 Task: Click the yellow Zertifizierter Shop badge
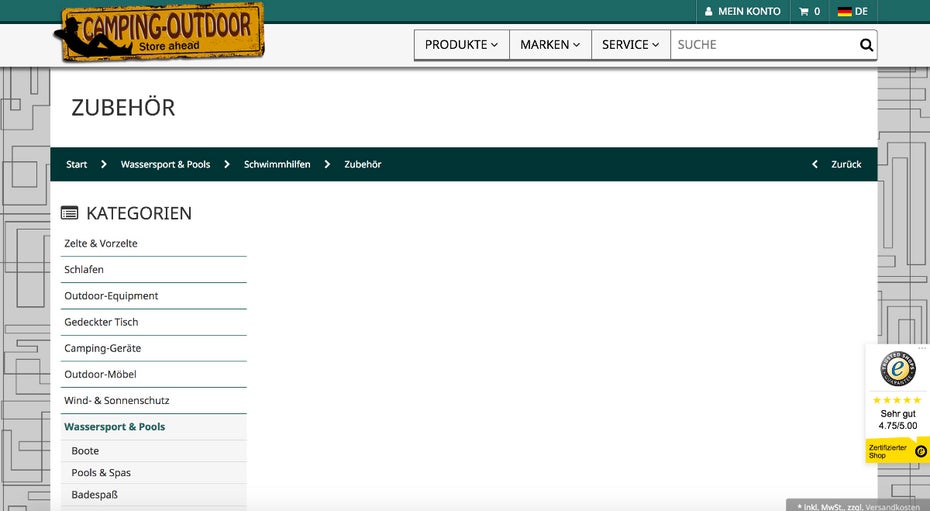click(897, 451)
